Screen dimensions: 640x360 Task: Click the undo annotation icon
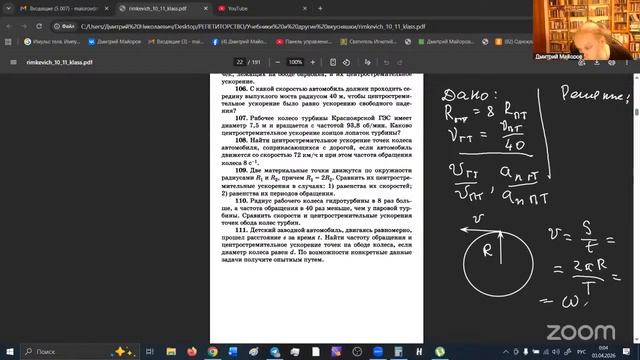tap(386, 62)
